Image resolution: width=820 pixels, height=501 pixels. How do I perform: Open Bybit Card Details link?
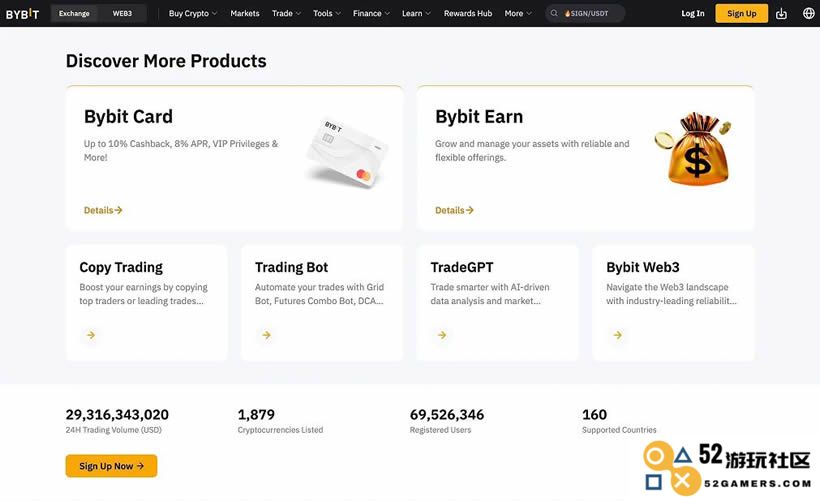click(103, 210)
